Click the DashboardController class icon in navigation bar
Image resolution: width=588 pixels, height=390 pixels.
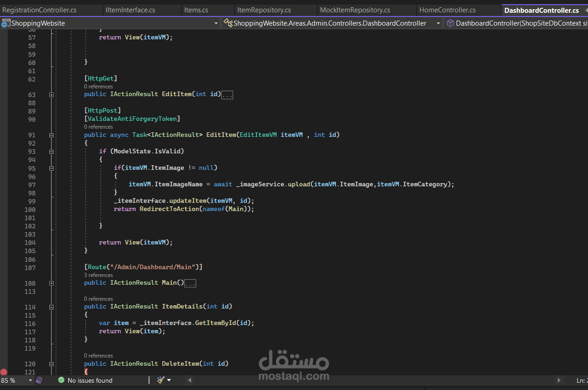228,23
